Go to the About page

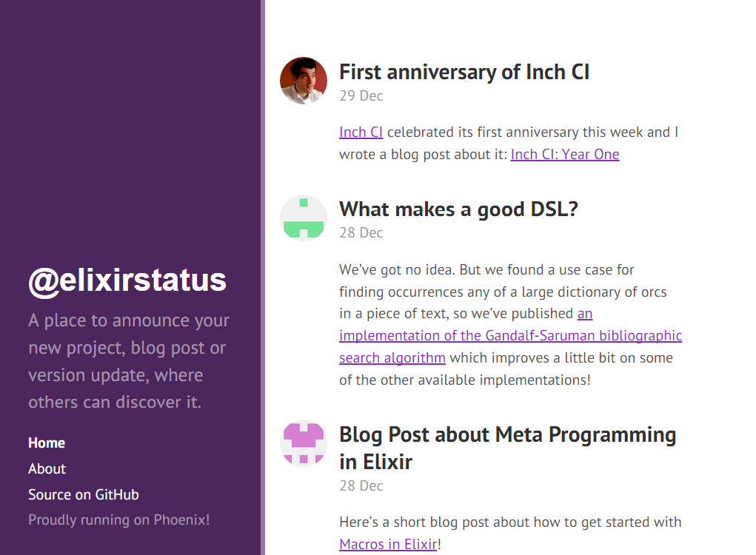click(x=47, y=468)
